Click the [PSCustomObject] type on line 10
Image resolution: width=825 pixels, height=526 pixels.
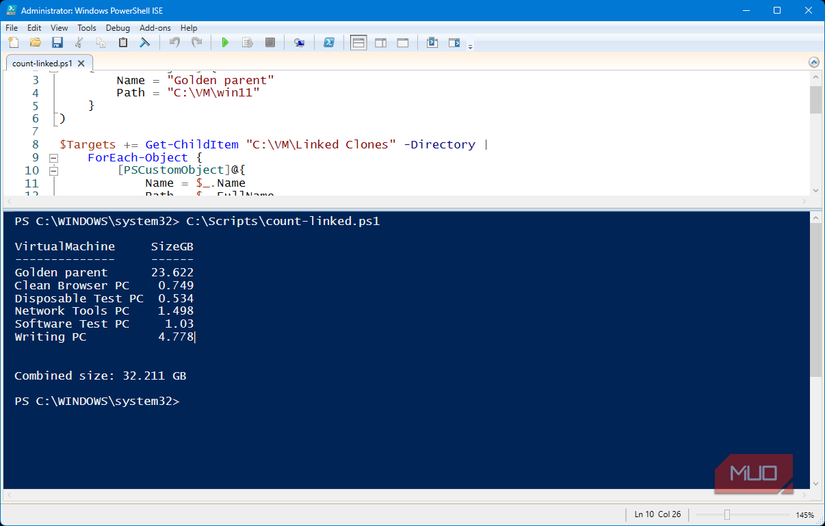coord(173,170)
